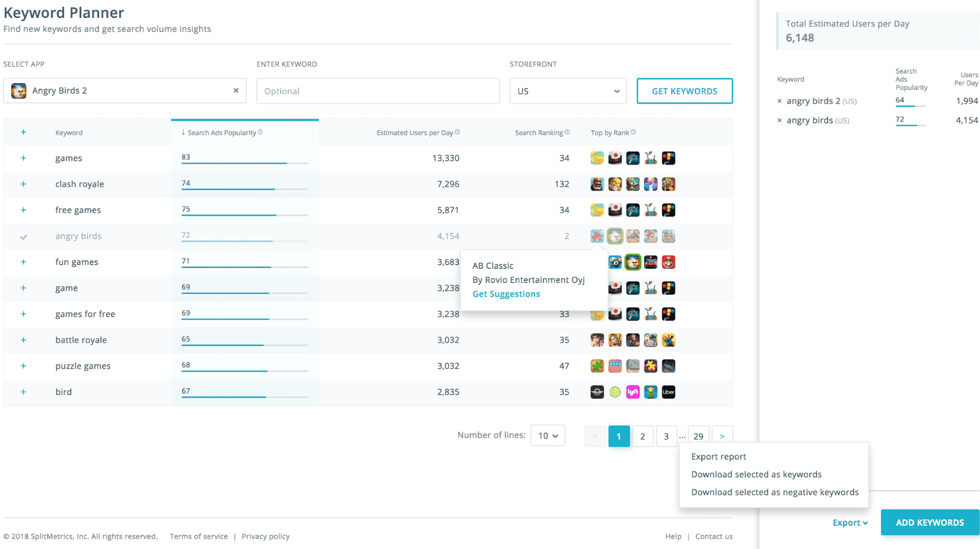
Task: Click the 'clash royale' popularity bar showing 74
Action: (x=245, y=189)
